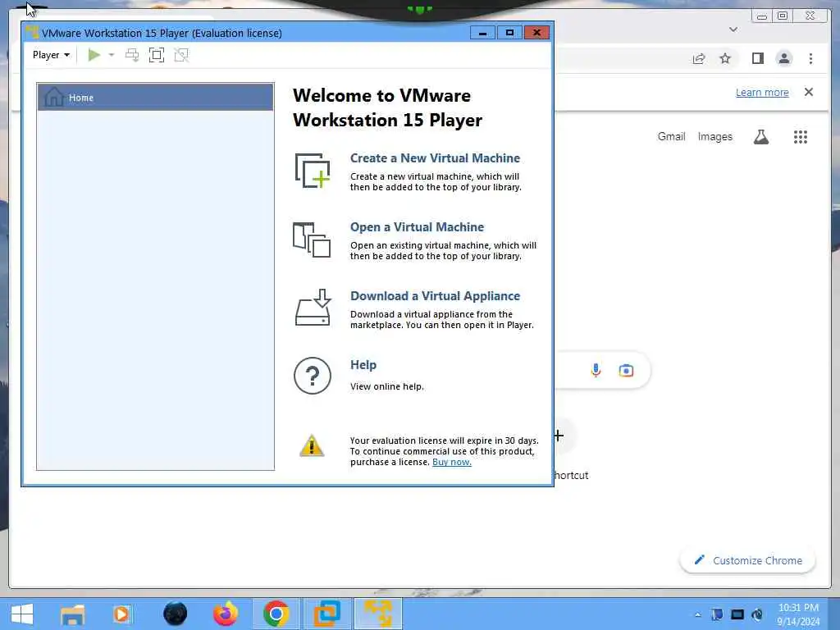Click the system tray flag icon
840x630 pixels.
717,614
